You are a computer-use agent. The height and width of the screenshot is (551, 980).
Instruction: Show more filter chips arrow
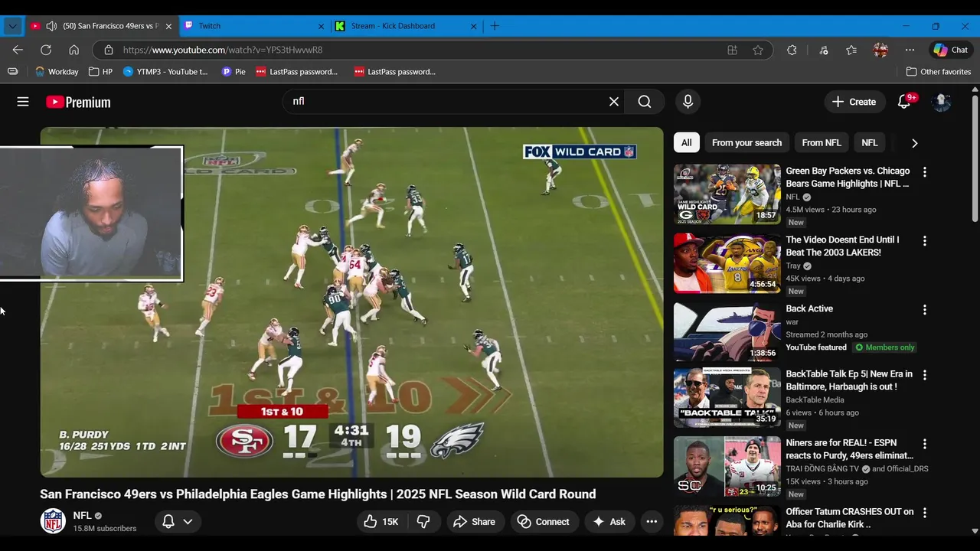pyautogui.click(x=914, y=143)
